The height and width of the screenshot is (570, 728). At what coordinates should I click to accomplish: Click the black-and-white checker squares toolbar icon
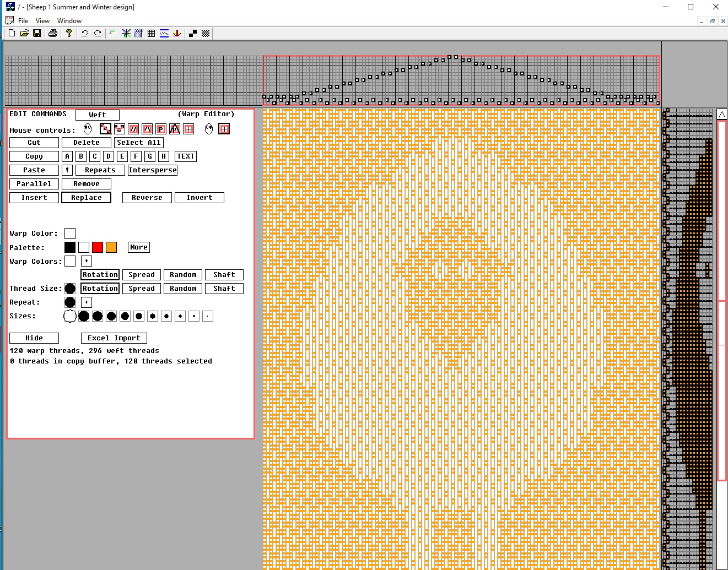pyautogui.click(x=193, y=34)
